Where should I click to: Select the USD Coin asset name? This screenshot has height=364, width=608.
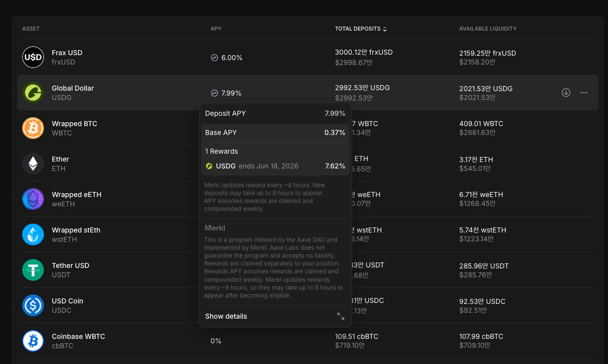pos(68,301)
